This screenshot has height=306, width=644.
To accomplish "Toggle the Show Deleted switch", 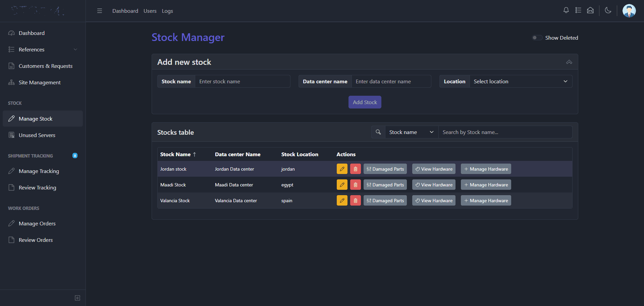I will tap(537, 38).
